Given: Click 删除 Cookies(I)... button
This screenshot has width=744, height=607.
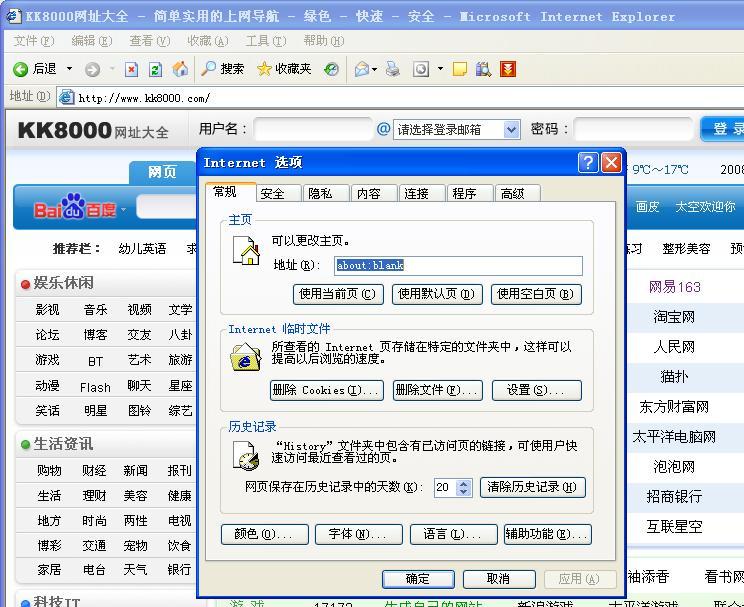Looking at the screenshot, I should (327, 391).
